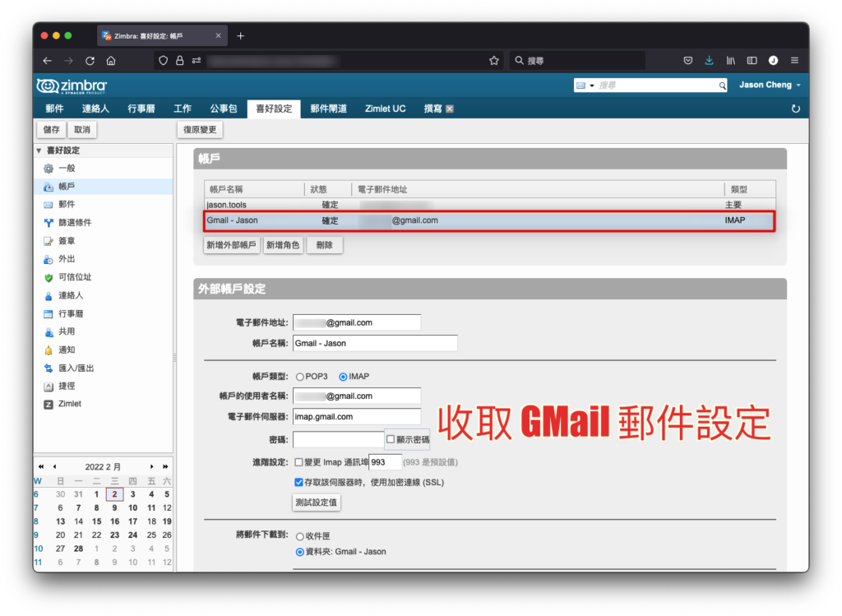
Task: Open the Firefox hamburger menu
Action: point(794,61)
